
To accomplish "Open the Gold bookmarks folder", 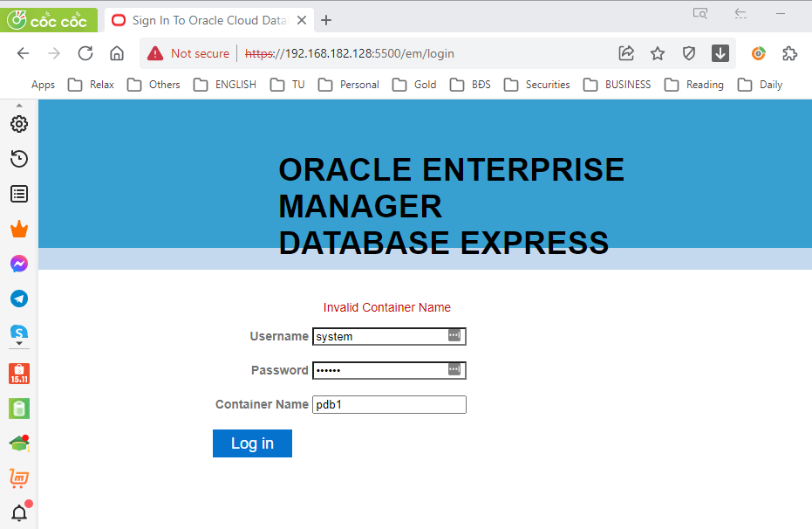I will click(x=414, y=85).
